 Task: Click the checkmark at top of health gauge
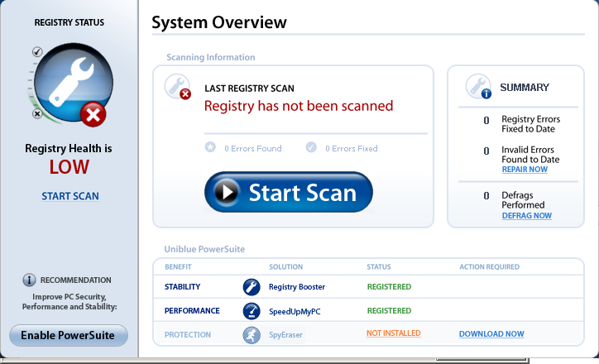pyautogui.click(x=37, y=52)
